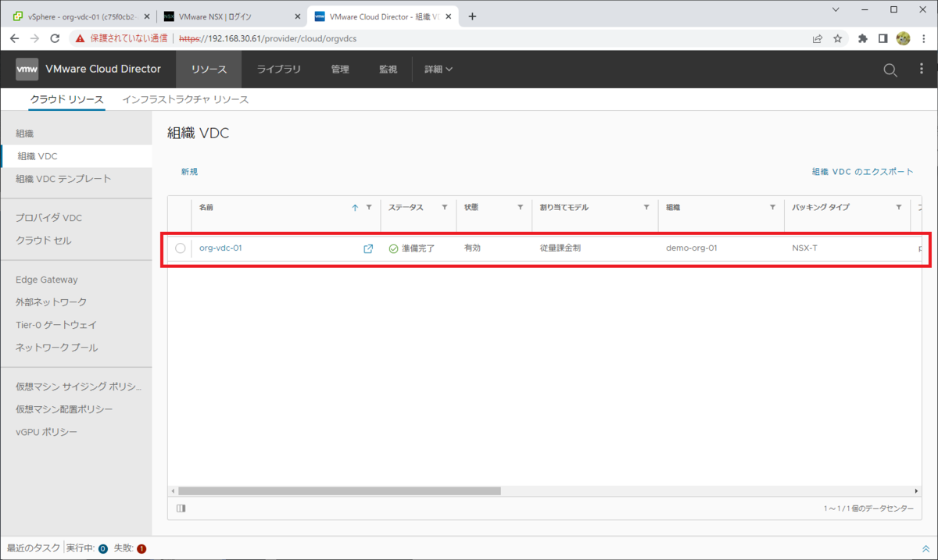Viewport: 938px width, 560px height.
Task: Switch to クラウド リソース tab
Action: (x=66, y=100)
